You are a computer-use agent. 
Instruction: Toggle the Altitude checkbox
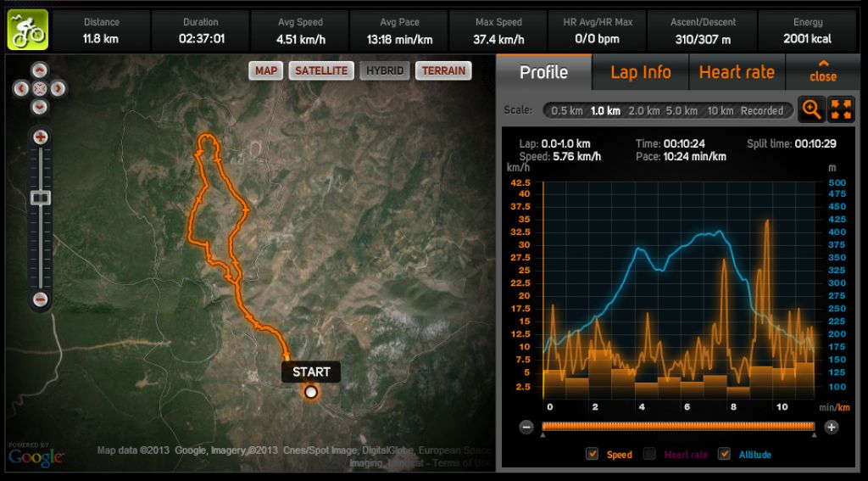pos(724,454)
